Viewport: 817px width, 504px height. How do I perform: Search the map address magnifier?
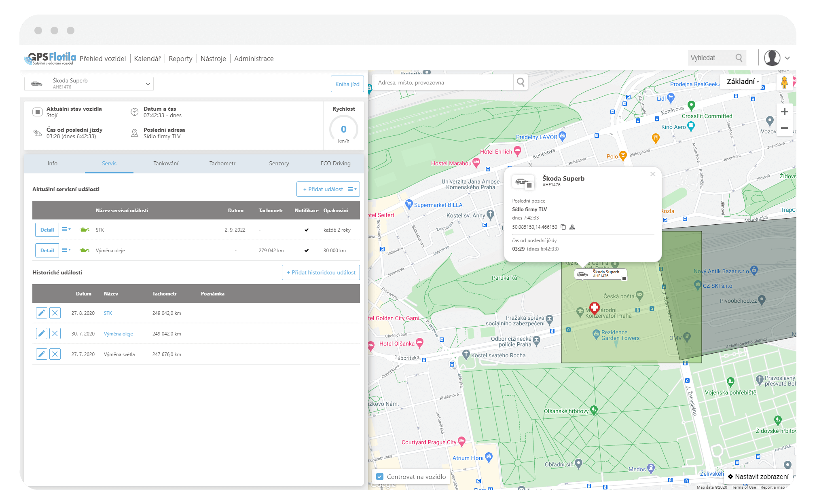[x=521, y=82]
